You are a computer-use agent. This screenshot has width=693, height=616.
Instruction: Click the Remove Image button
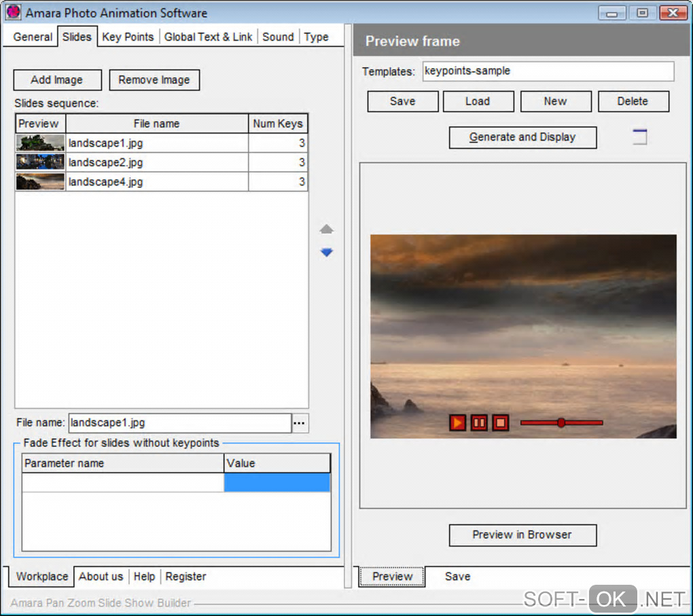(154, 80)
